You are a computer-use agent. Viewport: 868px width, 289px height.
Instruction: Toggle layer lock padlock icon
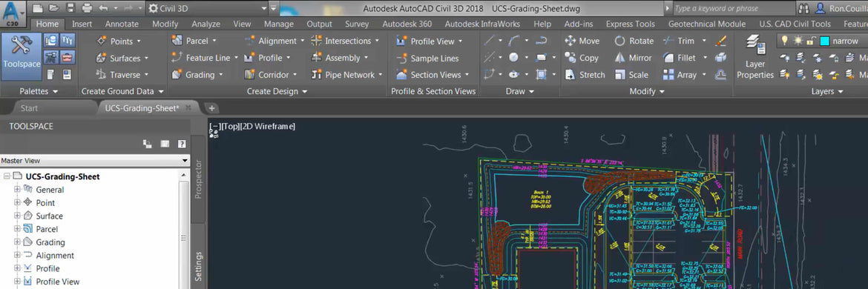[810, 41]
